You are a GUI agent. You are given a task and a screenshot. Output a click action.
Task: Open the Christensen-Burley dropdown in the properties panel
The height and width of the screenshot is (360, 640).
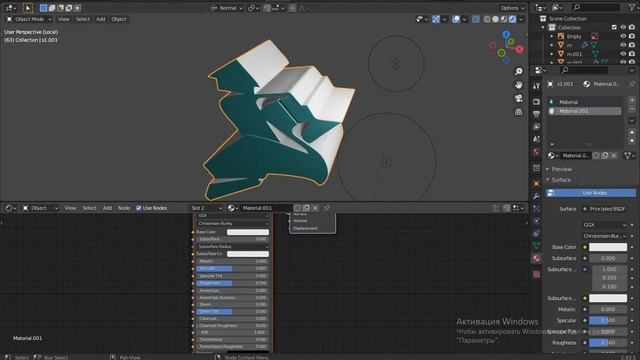(x=604, y=236)
